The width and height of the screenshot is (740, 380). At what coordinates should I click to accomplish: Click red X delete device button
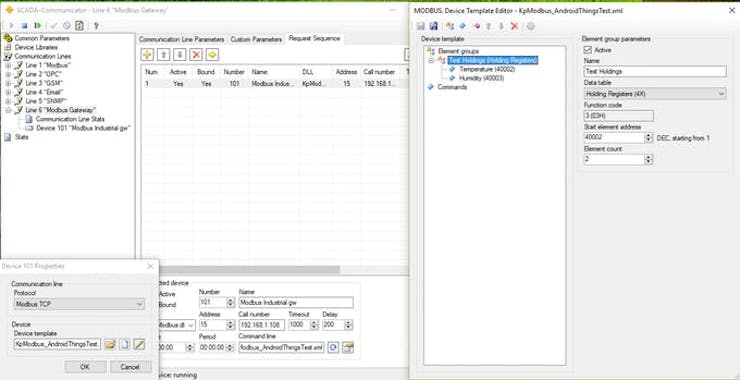196,55
